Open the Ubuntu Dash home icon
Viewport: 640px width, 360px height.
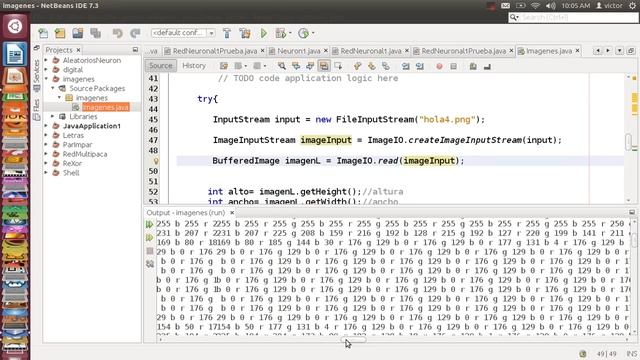tap(15, 26)
